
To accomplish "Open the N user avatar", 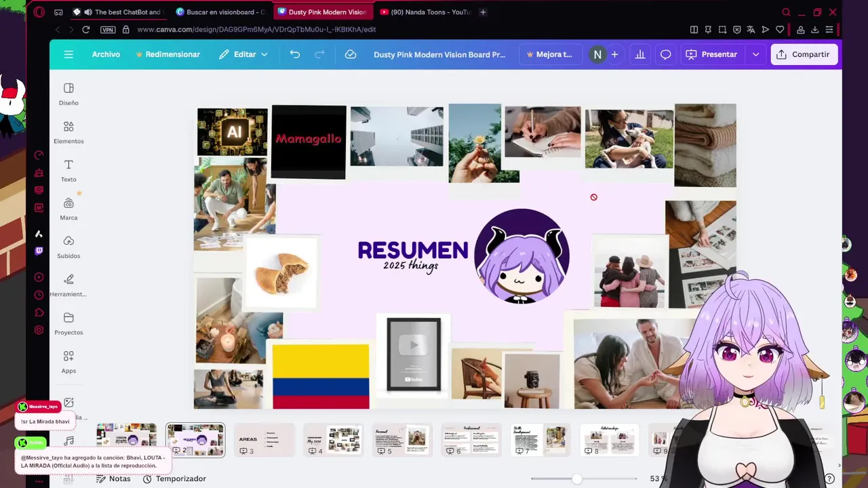I will click(x=597, y=54).
